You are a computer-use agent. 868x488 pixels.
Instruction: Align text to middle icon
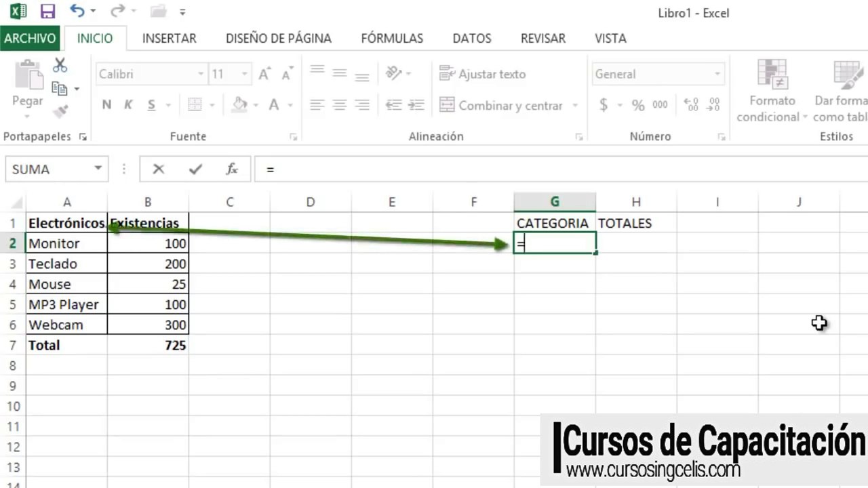point(340,73)
